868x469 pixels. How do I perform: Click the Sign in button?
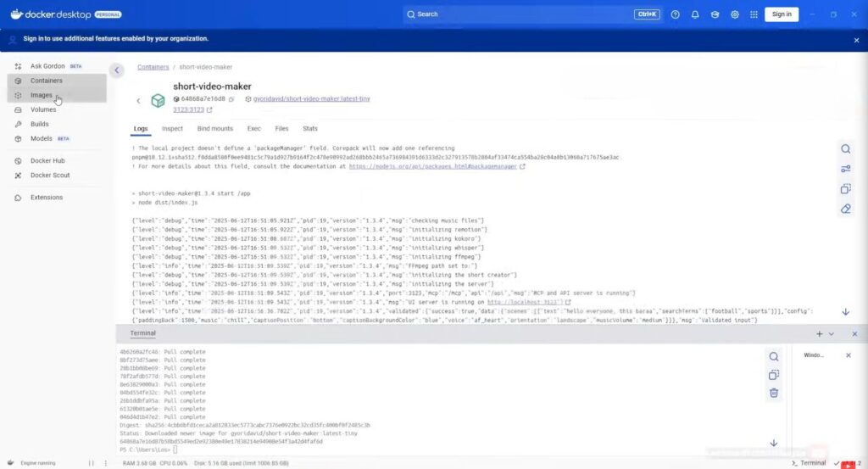(x=782, y=14)
